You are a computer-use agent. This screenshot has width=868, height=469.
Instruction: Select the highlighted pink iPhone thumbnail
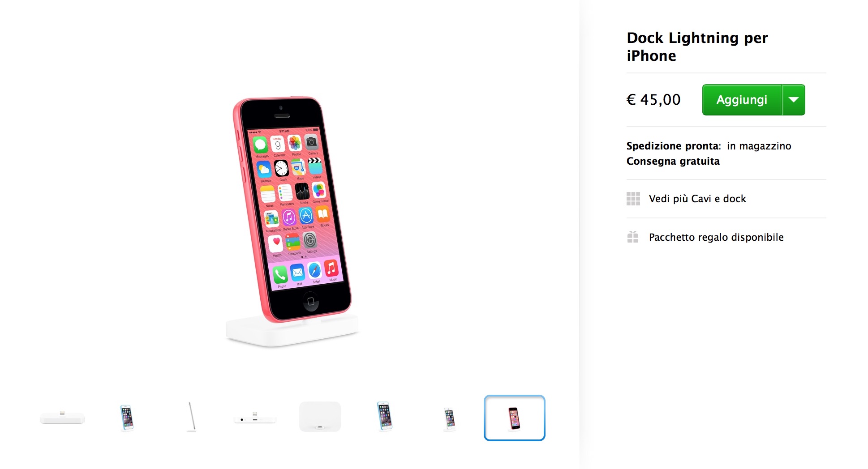coord(514,418)
